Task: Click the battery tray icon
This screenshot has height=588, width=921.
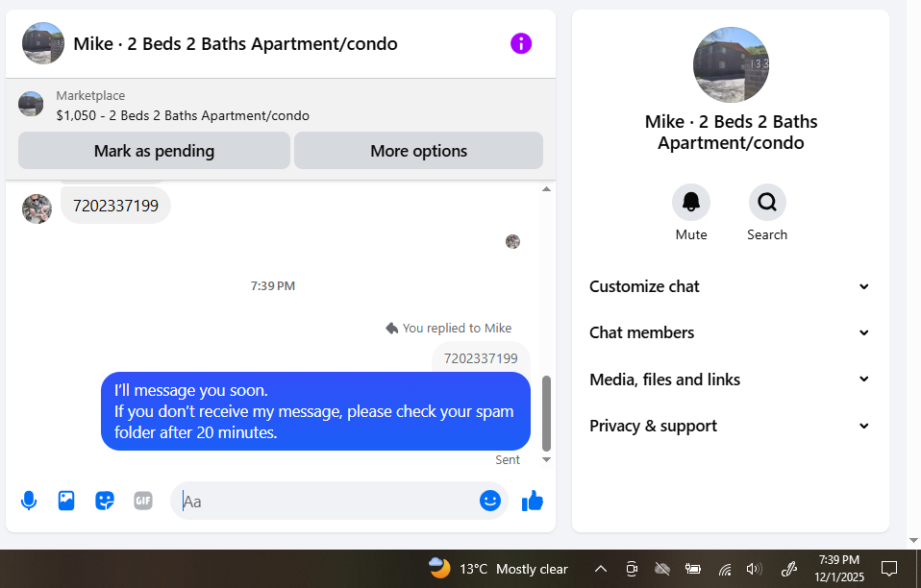Action: [693, 569]
